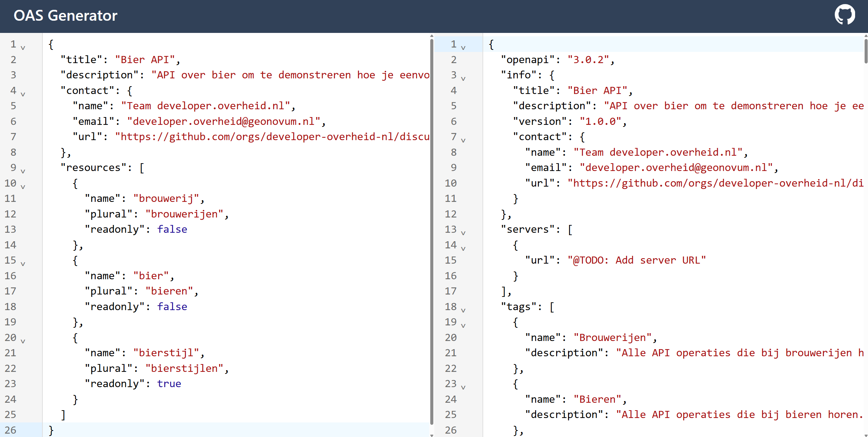Collapse the info block in right editor

click(x=463, y=78)
